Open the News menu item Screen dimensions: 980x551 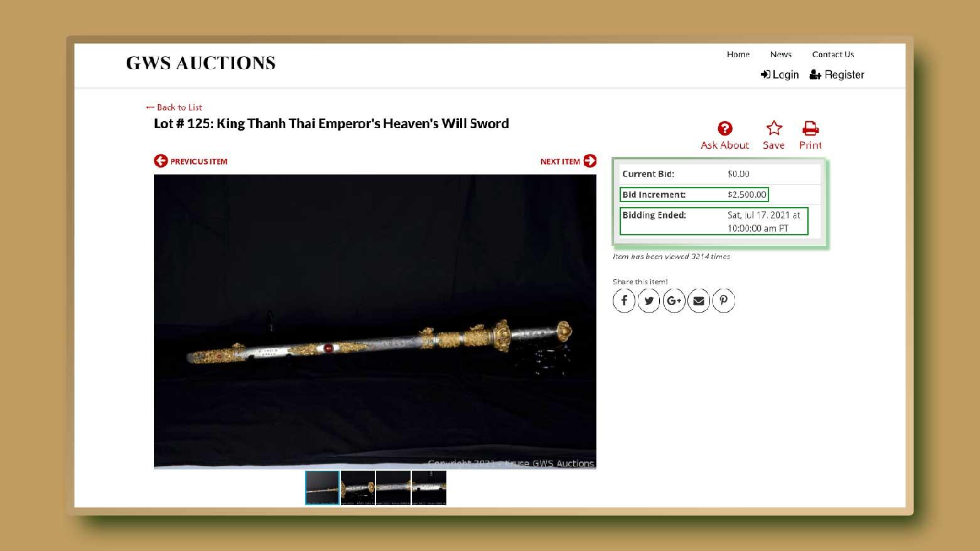pos(781,54)
